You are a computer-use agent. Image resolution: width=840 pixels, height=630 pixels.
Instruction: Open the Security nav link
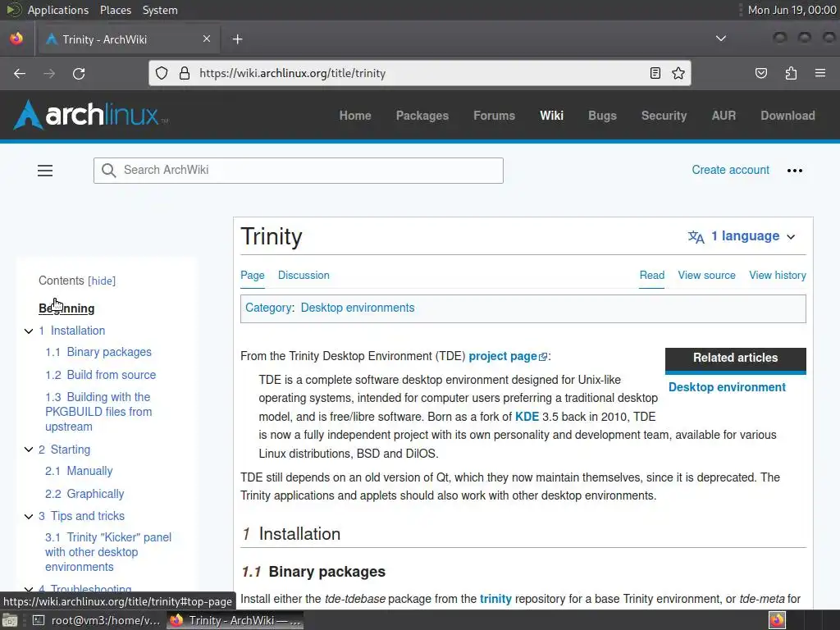point(664,116)
